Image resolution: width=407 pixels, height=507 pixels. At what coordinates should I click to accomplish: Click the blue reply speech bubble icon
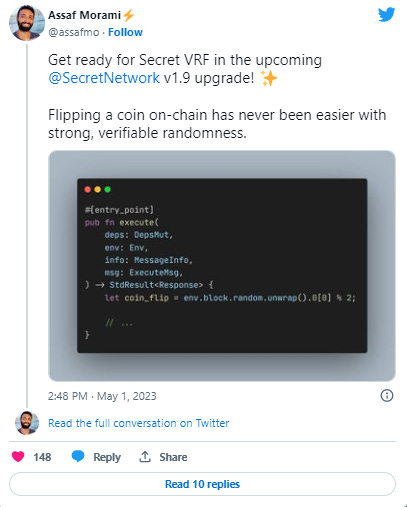[x=78, y=456]
